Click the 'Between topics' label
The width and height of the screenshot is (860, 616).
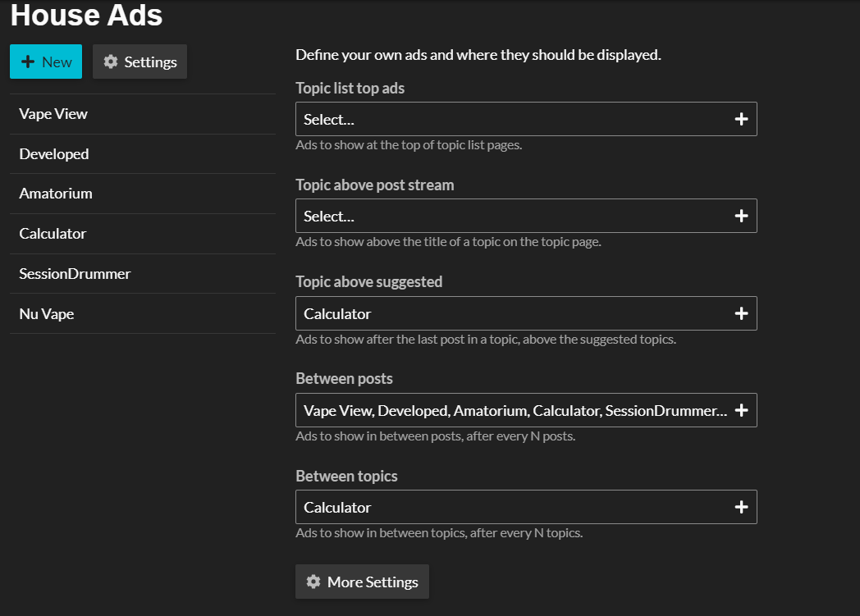[x=346, y=476]
